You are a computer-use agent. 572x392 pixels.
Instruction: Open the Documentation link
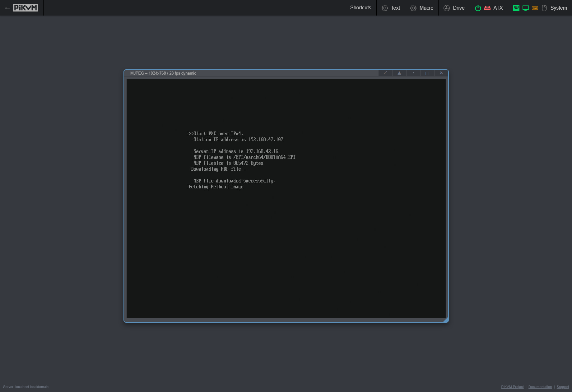[x=540, y=387]
